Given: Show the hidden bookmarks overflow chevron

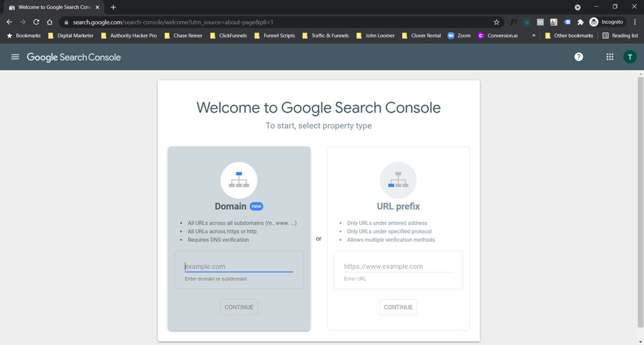Looking at the screenshot, I should (533, 36).
